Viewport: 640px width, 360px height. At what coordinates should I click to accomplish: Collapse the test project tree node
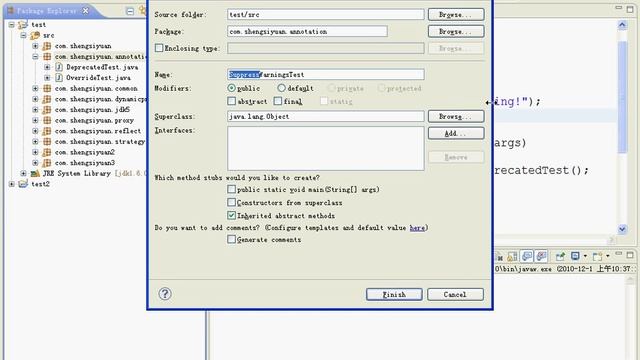point(11,25)
